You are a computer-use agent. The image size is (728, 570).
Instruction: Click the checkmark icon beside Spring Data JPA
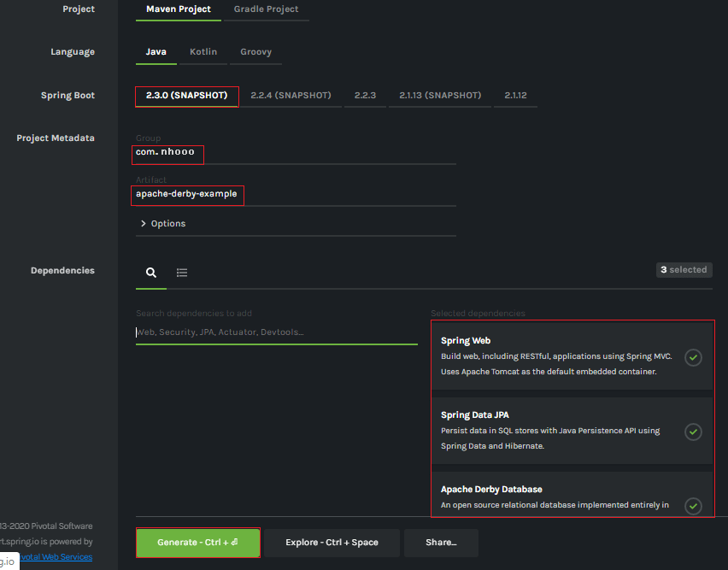693,432
